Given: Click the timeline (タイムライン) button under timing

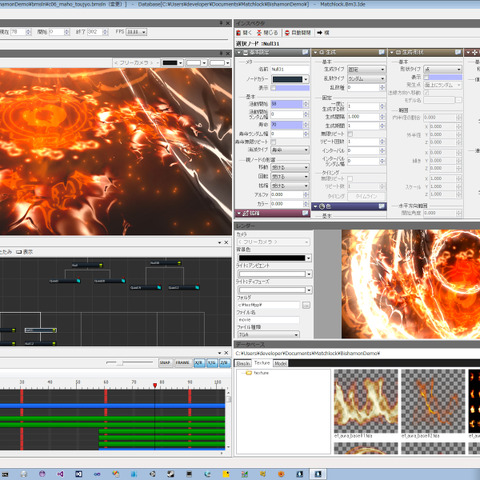Looking at the screenshot, I should tap(366, 196).
